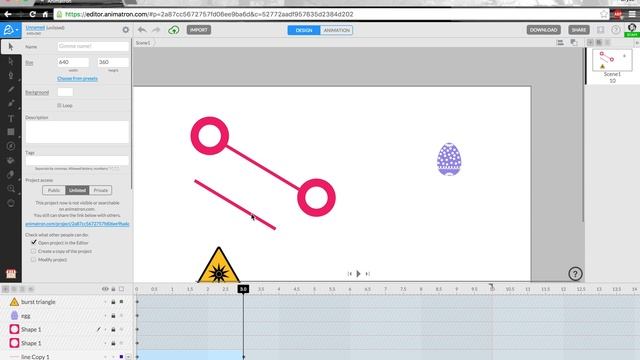Click the height field showing 360

pos(113,62)
